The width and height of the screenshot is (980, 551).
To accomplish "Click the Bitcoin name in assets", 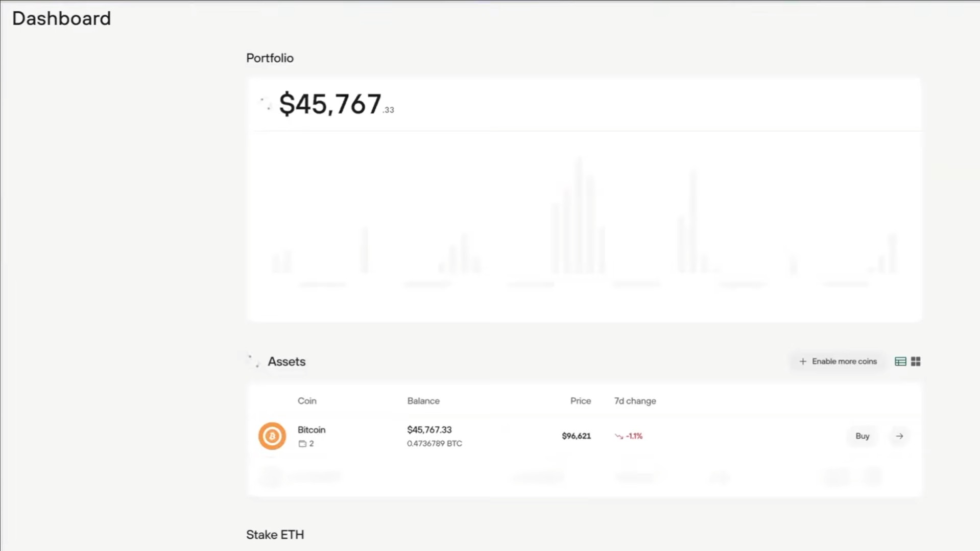I will (312, 430).
